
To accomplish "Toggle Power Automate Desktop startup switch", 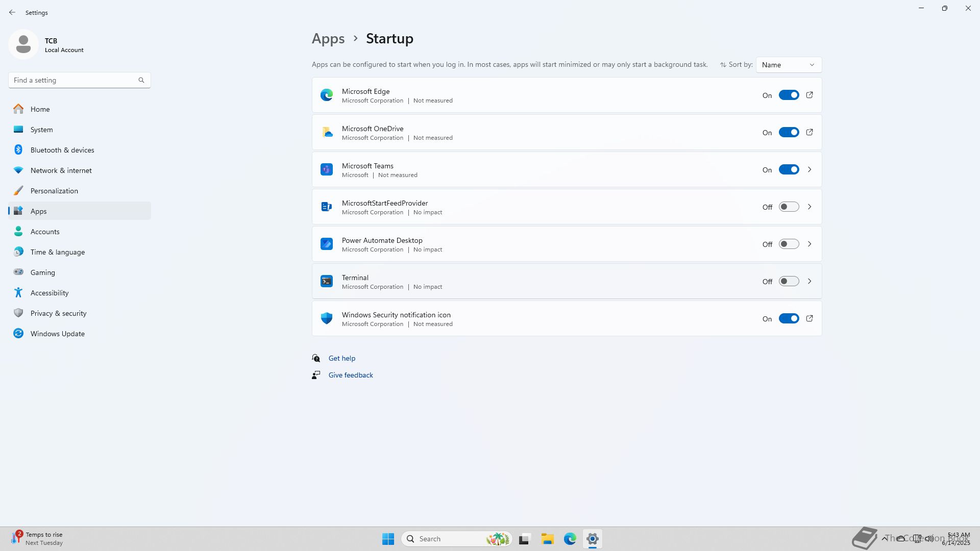I will click(789, 244).
